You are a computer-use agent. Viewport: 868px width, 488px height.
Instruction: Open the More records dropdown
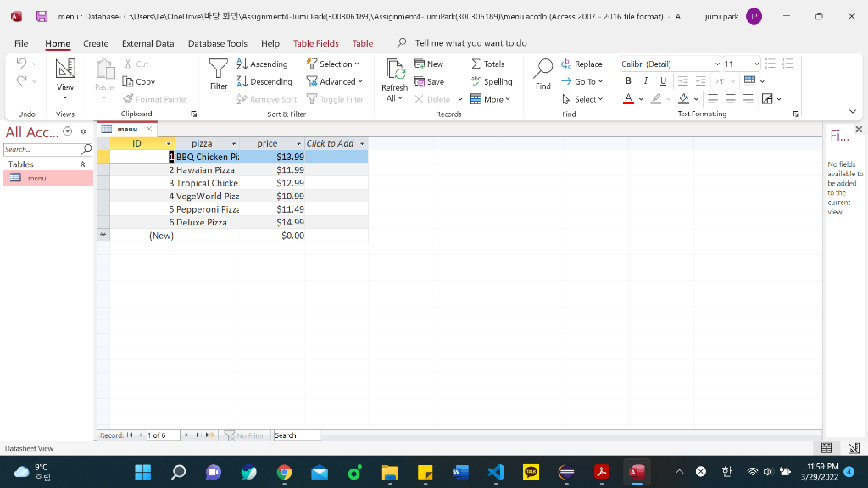(491, 100)
